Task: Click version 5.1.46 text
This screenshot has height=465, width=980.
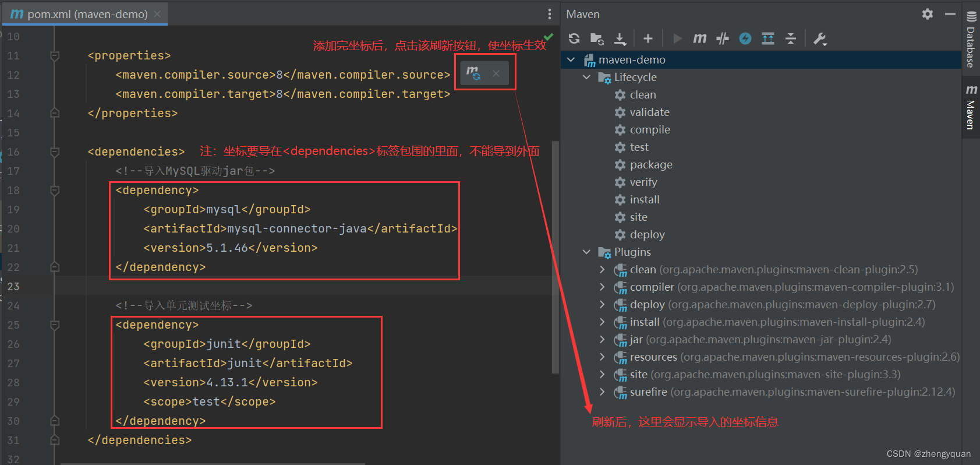Action: [228, 248]
